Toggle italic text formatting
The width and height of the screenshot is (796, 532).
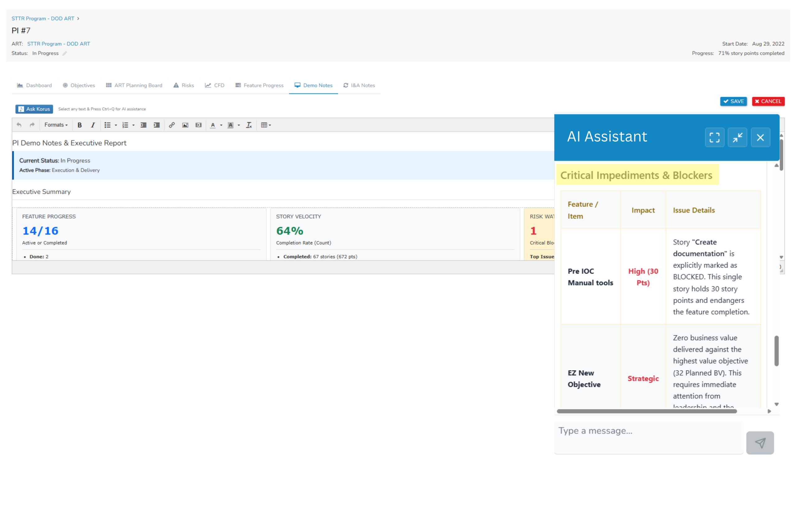(92, 125)
